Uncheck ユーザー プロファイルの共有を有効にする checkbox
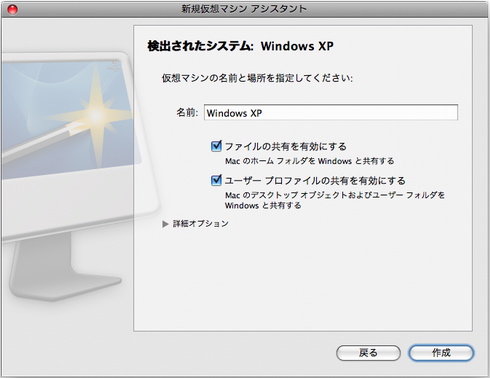 pos(216,180)
